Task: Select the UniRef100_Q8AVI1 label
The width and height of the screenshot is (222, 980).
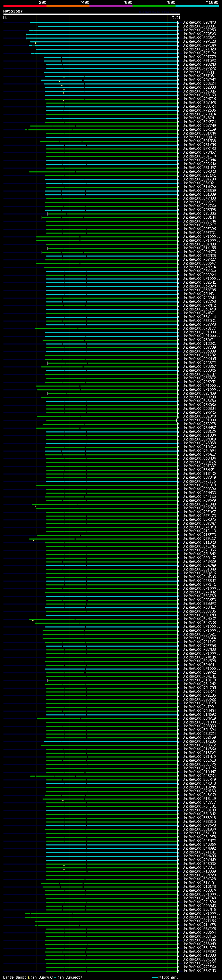Action: 199,340
